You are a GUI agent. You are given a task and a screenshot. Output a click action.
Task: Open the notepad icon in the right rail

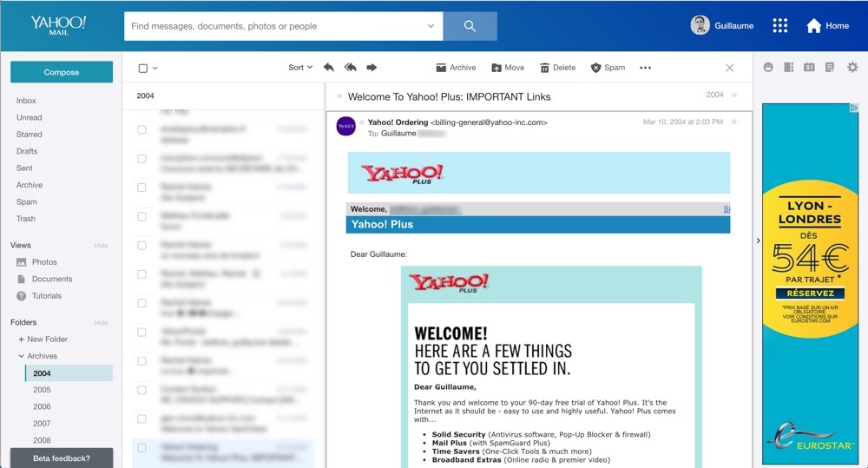point(829,67)
